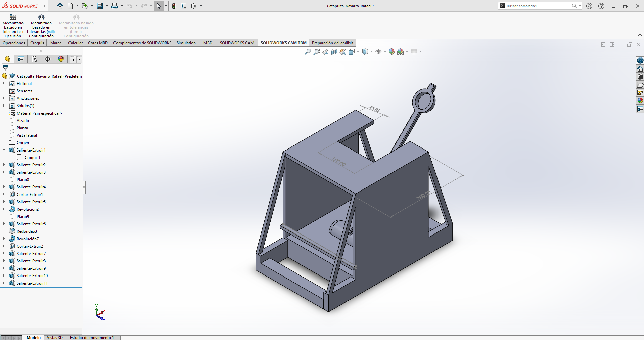Image resolution: width=644 pixels, height=340 pixels.
Task: Click the Undo arrow icon
Action: point(129,6)
